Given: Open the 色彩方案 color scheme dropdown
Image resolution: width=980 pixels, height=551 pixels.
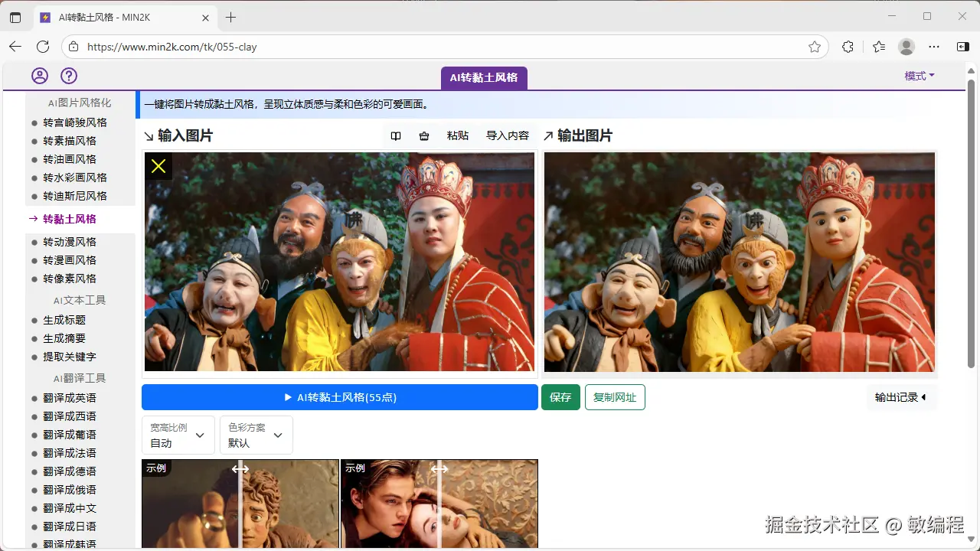Looking at the screenshot, I should (256, 435).
